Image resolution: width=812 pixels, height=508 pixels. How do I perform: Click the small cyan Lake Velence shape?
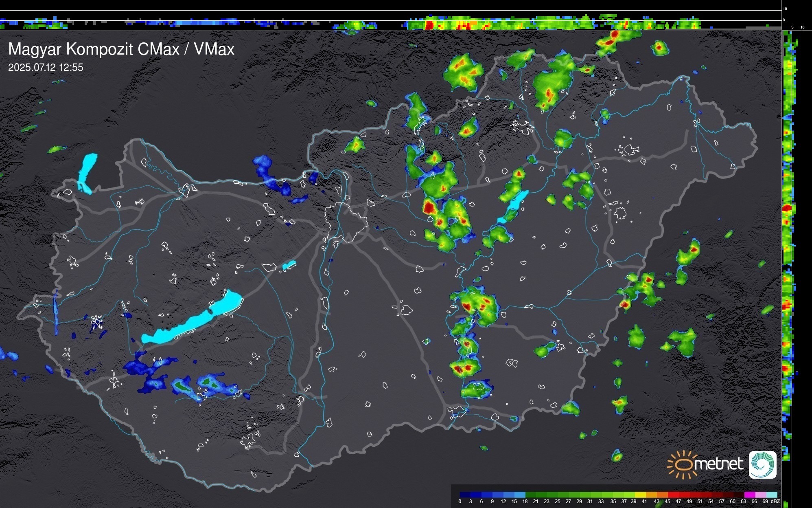[x=289, y=265]
